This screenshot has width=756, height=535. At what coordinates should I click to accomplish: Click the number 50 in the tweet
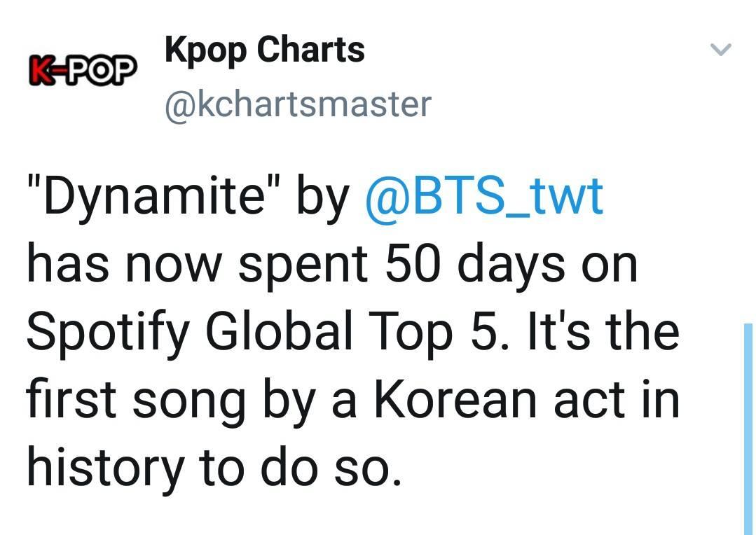coord(412,264)
